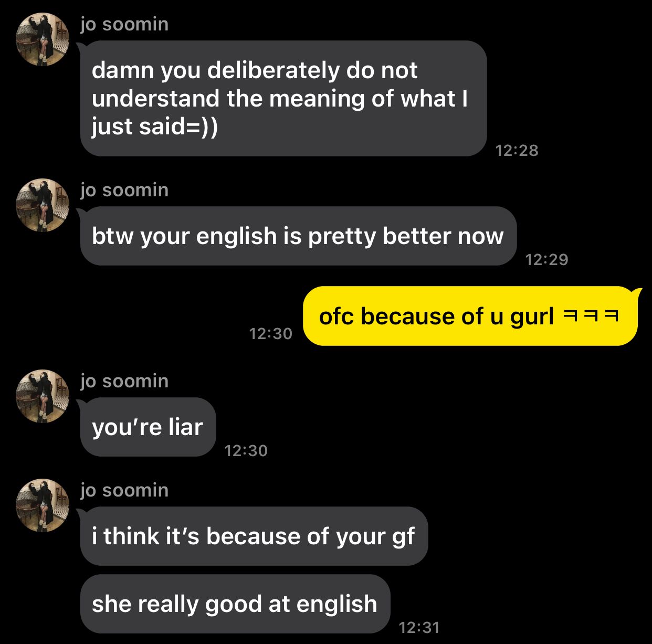Open the avatar beside the "you're liar" message

click(x=43, y=396)
